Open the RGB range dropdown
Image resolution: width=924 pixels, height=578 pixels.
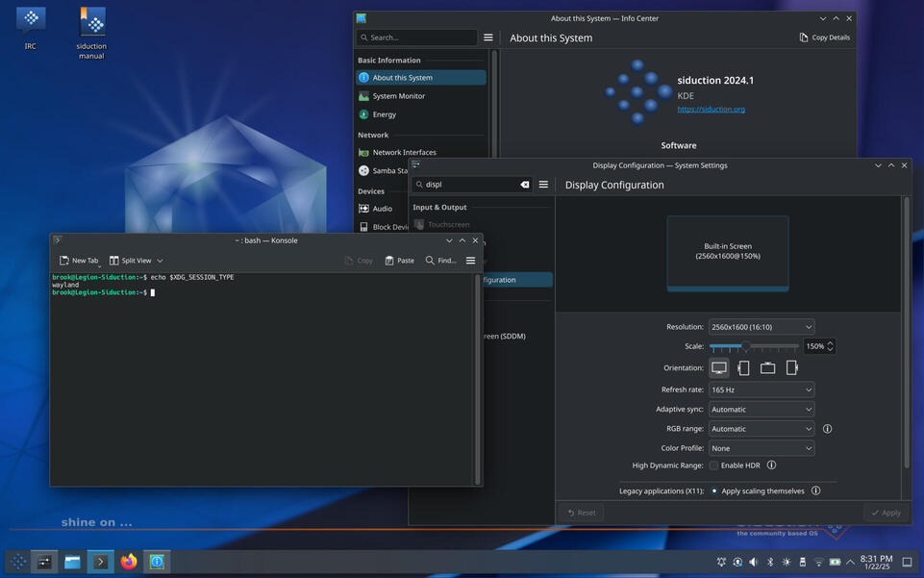[762, 429]
